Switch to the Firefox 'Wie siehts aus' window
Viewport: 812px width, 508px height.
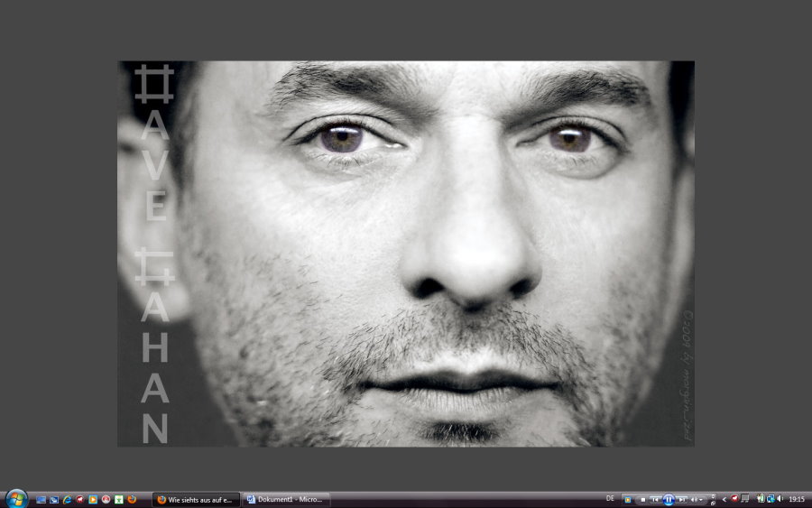coord(197,499)
